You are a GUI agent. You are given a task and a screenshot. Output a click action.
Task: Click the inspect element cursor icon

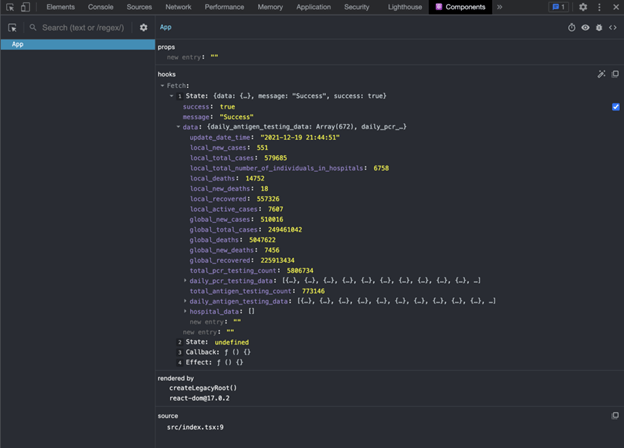tap(9, 7)
